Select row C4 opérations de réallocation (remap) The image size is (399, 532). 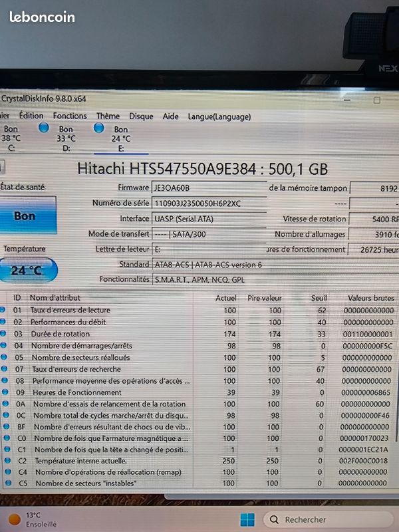pos(198,472)
